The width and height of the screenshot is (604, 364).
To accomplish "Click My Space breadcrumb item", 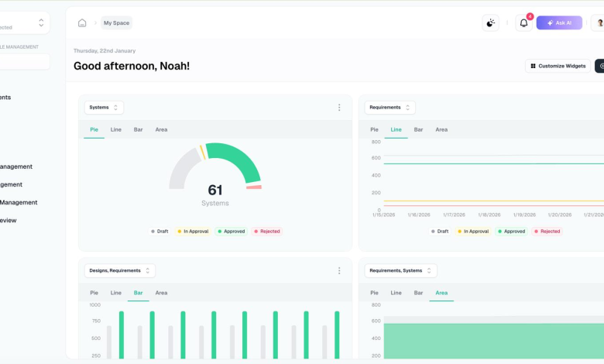I will click(116, 23).
